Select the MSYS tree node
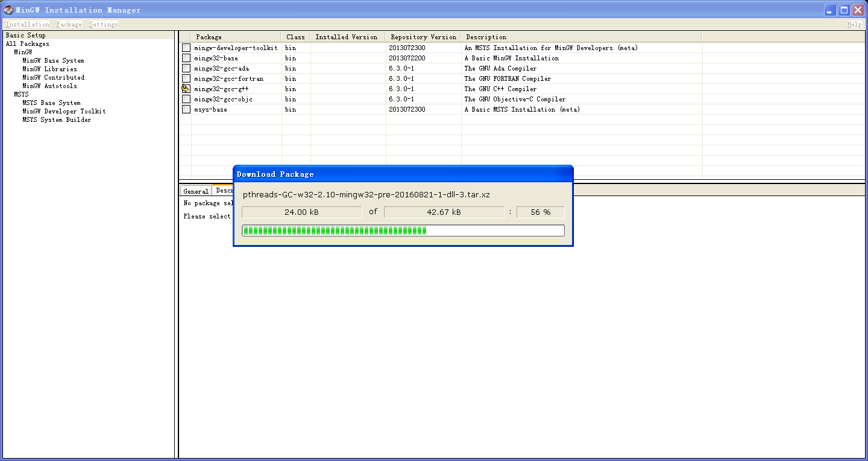The image size is (868, 461). click(x=21, y=94)
